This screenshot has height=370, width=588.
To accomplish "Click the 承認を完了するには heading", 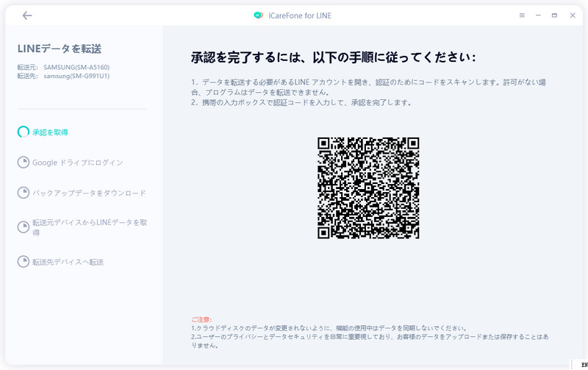I will click(x=334, y=57).
